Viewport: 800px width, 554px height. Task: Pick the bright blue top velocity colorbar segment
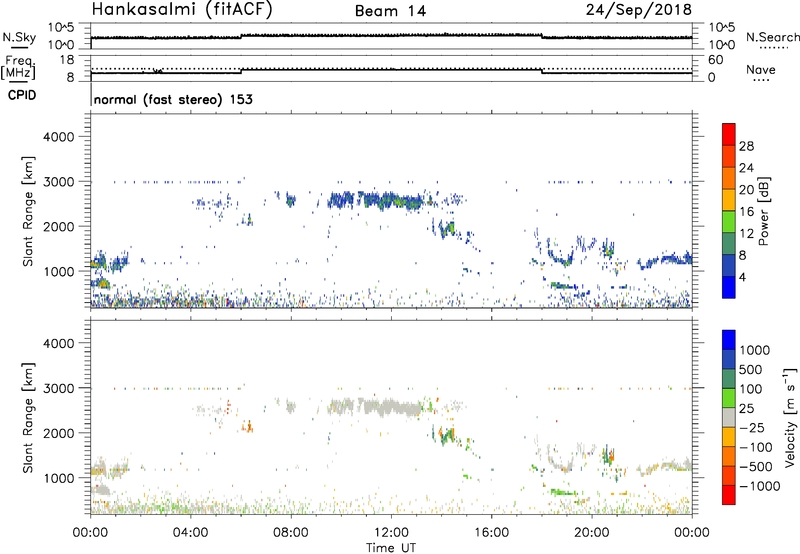pos(729,340)
